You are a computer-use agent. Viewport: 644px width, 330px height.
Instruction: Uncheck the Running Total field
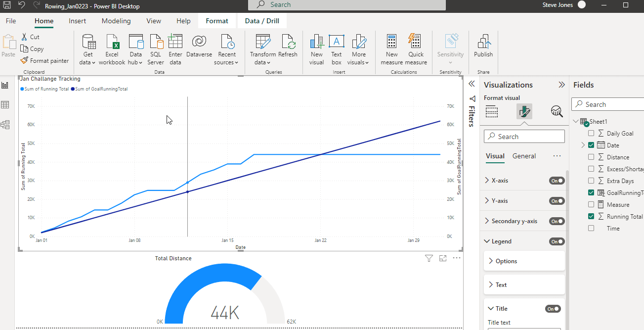pyautogui.click(x=591, y=217)
